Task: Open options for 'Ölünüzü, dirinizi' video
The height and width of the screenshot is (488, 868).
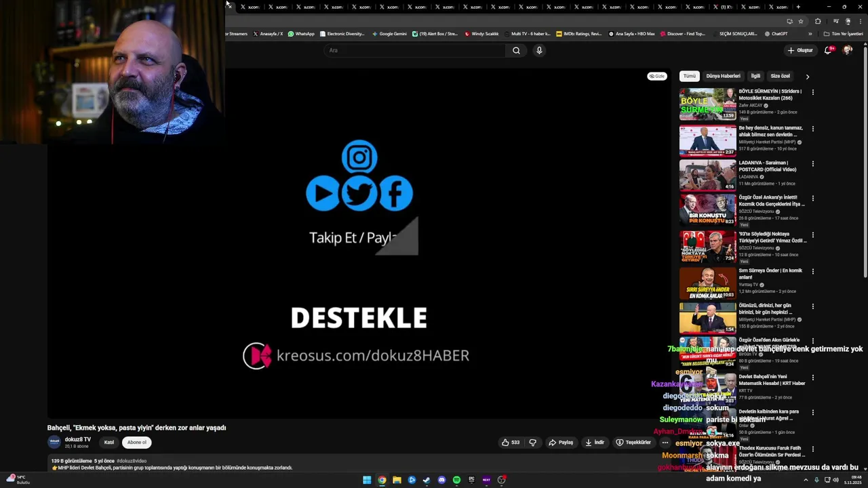Action: tap(812, 306)
